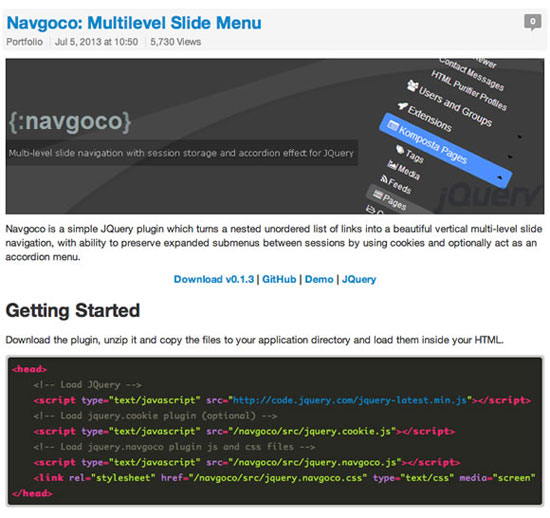Click the 'Load JQuery' code comment
The width and height of the screenshot is (550, 518).
click(x=87, y=385)
